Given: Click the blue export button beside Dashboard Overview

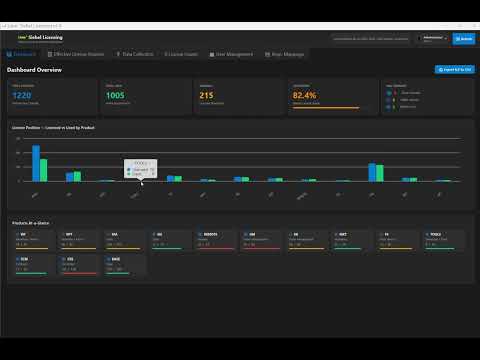Looking at the screenshot, I should click(x=455, y=70).
